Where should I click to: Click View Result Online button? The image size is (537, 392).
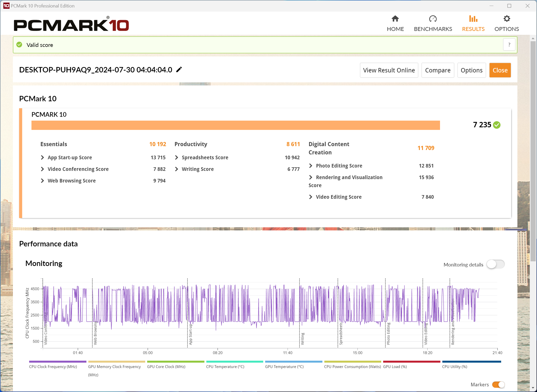(x=389, y=70)
